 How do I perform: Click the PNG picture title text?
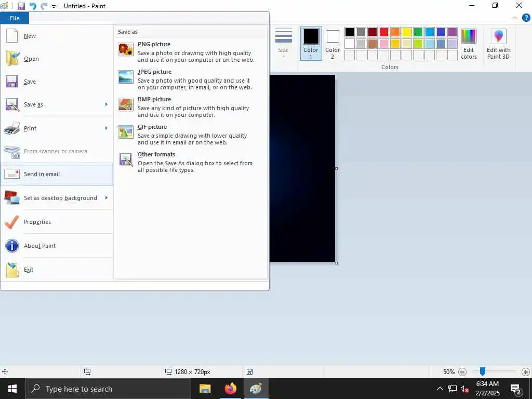154,44
